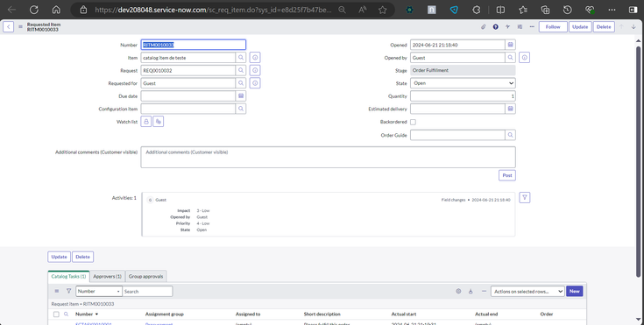Open the activity filter funnel icon
Image resolution: width=644 pixels, height=325 pixels.
525,198
